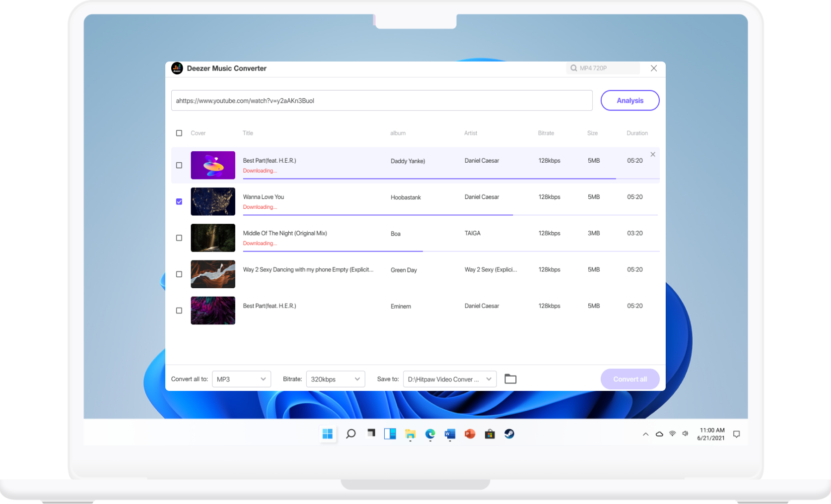
Task: Click the Title column header
Action: click(248, 133)
